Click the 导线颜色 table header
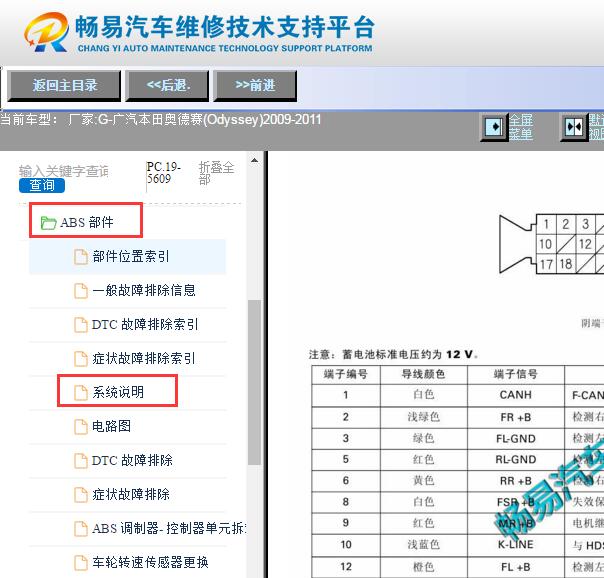The height and width of the screenshot is (578, 604). [x=423, y=374]
